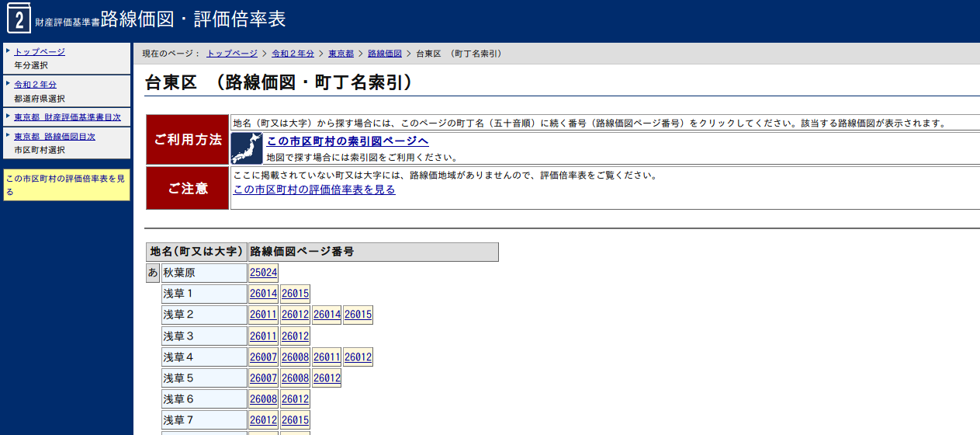Click 東京都 in the breadcrumb trail

click(x=341, y=54)
